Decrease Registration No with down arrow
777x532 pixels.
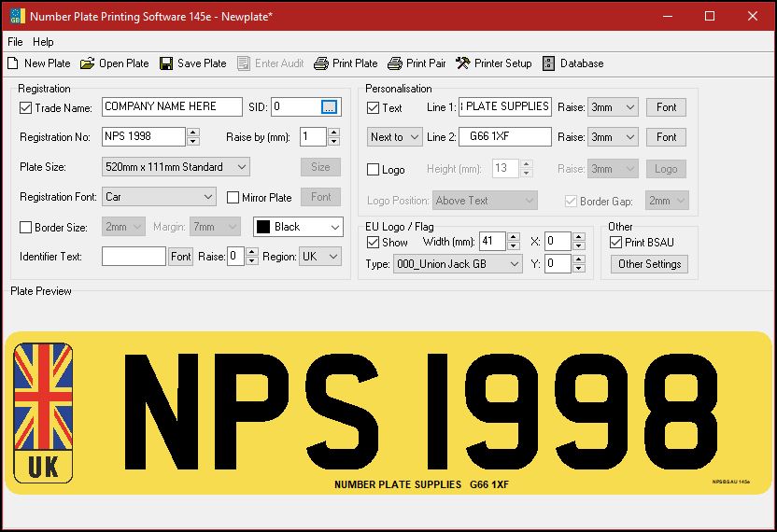click(193, 141)
